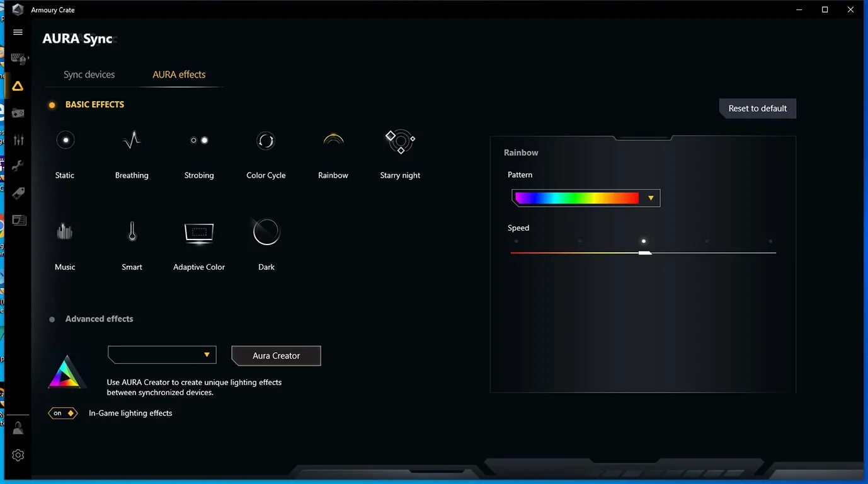
Task: Click the 'In-Game lighting effects' label
Action: [130, 413]
